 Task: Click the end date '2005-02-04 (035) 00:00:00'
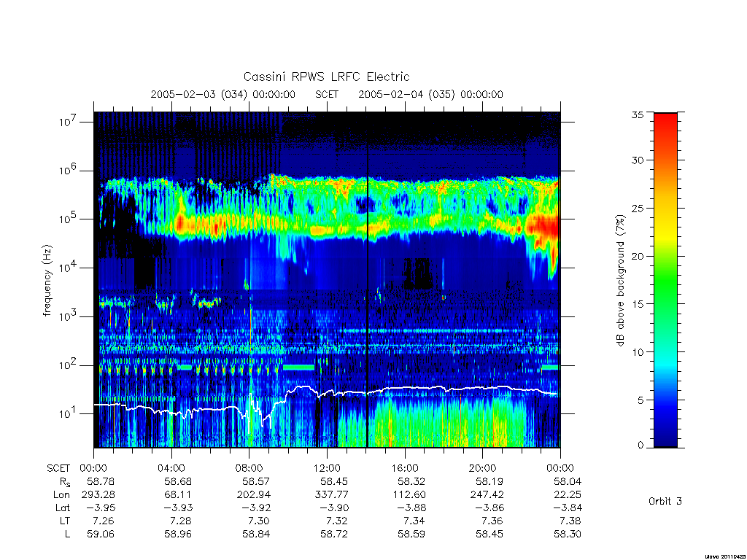[x=430, y=94]
